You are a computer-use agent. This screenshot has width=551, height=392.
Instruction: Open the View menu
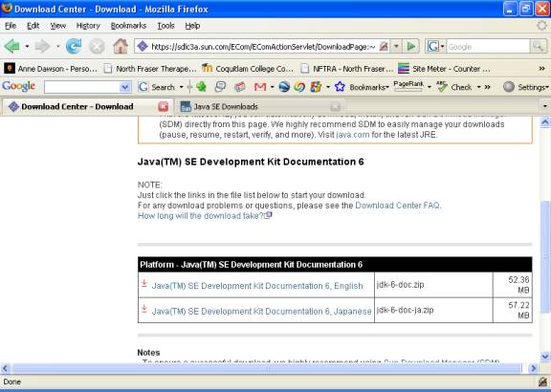(58, 26)
